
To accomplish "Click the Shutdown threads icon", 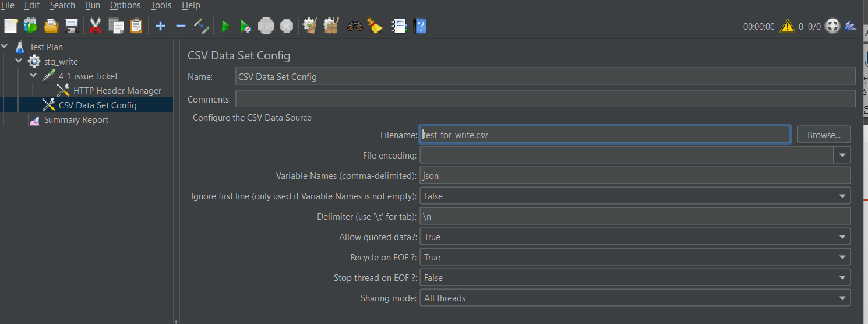I will (286, 26).
